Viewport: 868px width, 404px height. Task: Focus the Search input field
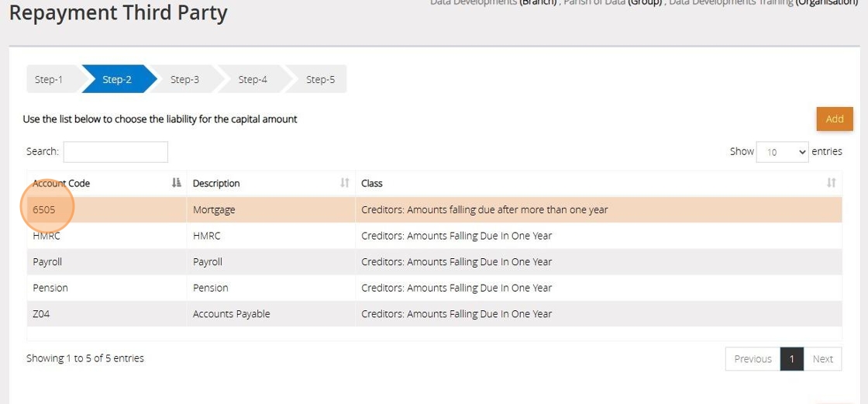pos(115,152)
